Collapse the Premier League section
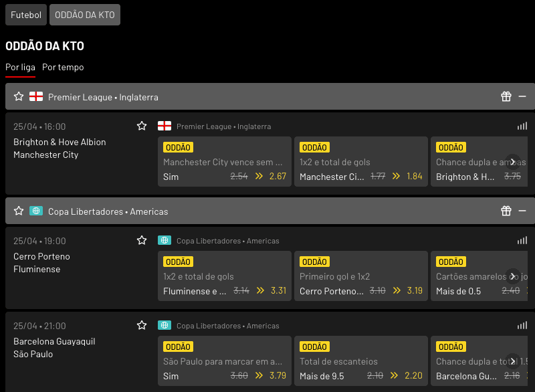Screen dimensions: 535x392 (x=522, y=96)
